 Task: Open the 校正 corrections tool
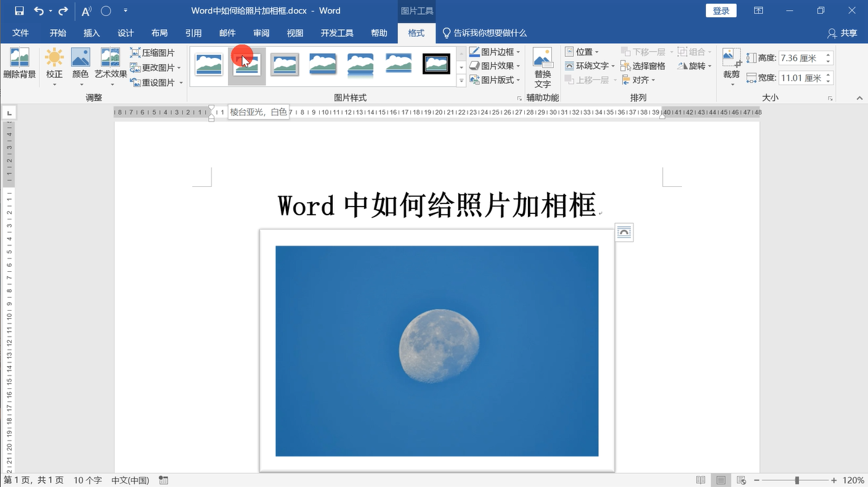[x=54, y=67]
